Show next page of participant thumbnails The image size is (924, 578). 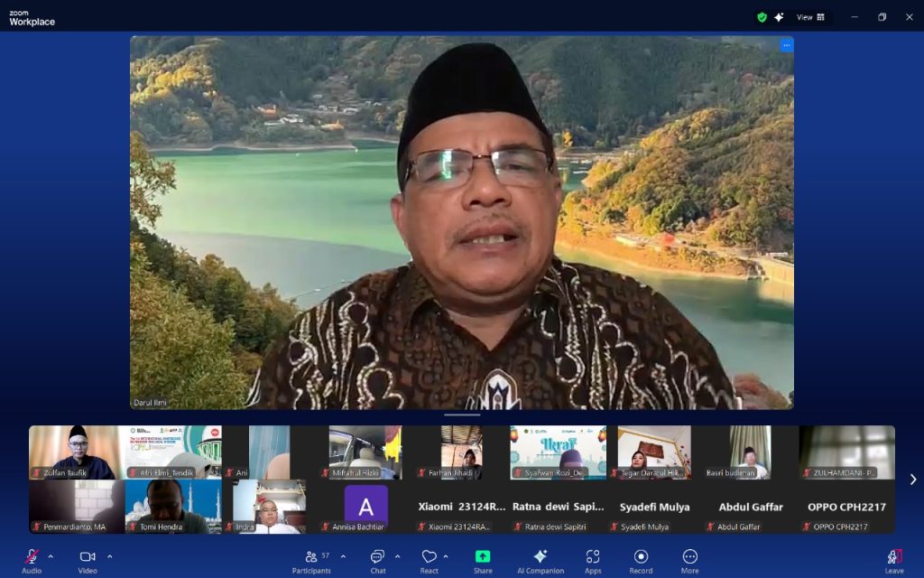(912, 480)
